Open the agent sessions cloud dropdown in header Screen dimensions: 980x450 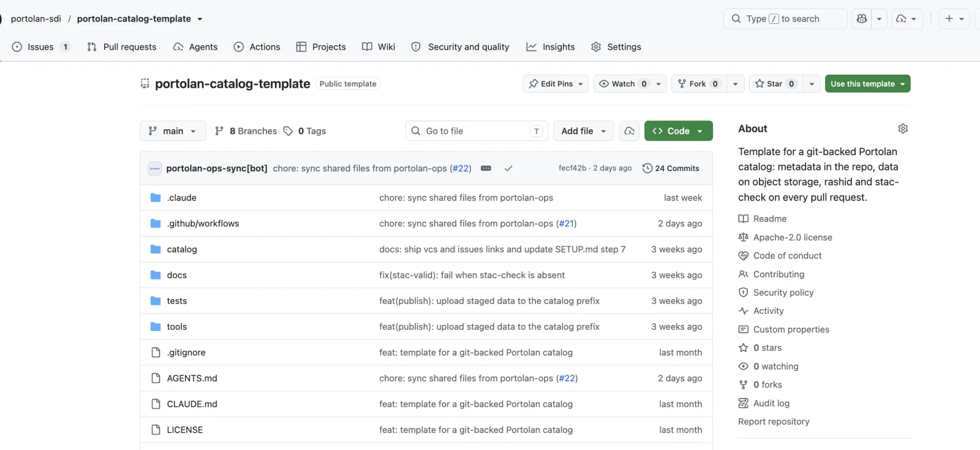click(x=907, y=19)
